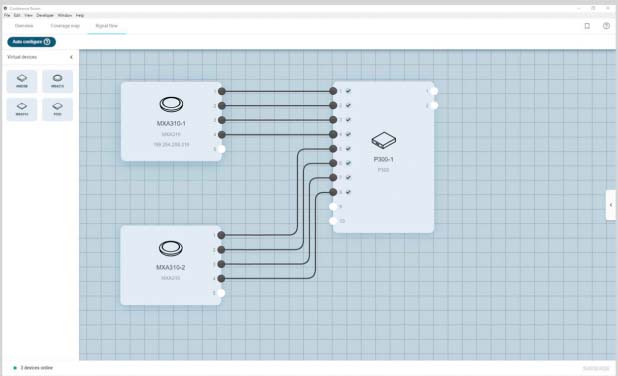Click the P300-1 processor device icon
618x376 pixels.
click(x=383, y=140)
